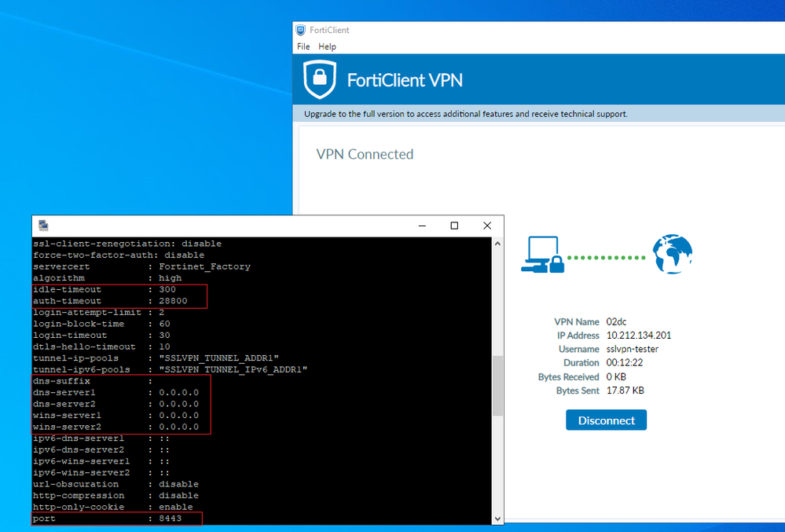The width and height of the screenshot is (785, 532).
Task: Click the 'force-two-factor-auth: disable' terminal line
Action: click(119, 255)
